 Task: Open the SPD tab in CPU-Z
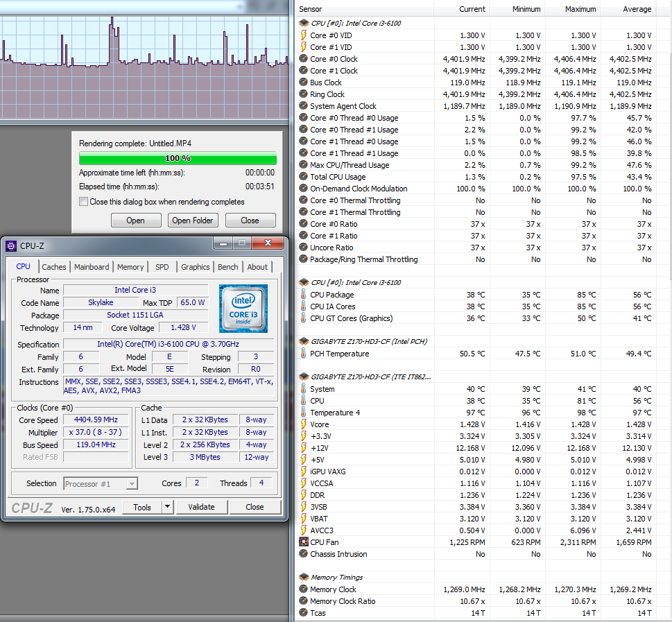(x=162, y=267)
